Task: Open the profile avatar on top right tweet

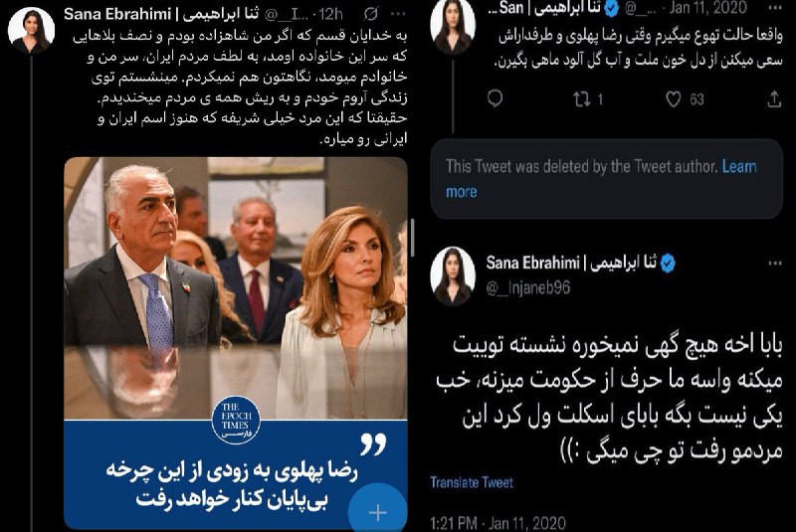Action: click(453, 26)
